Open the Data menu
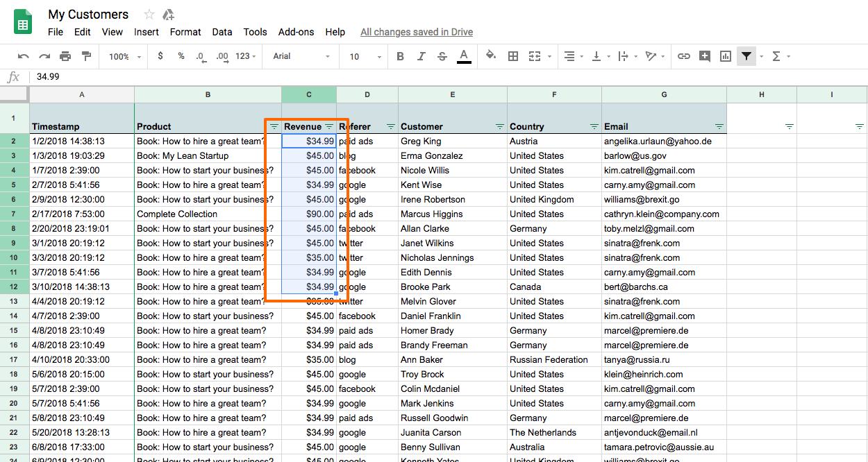Screen dimensions: 868x462 222,32
